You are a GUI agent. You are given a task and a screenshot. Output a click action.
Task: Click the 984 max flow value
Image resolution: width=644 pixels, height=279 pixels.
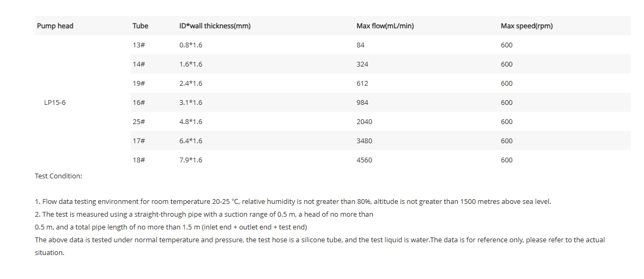point(362,103)
